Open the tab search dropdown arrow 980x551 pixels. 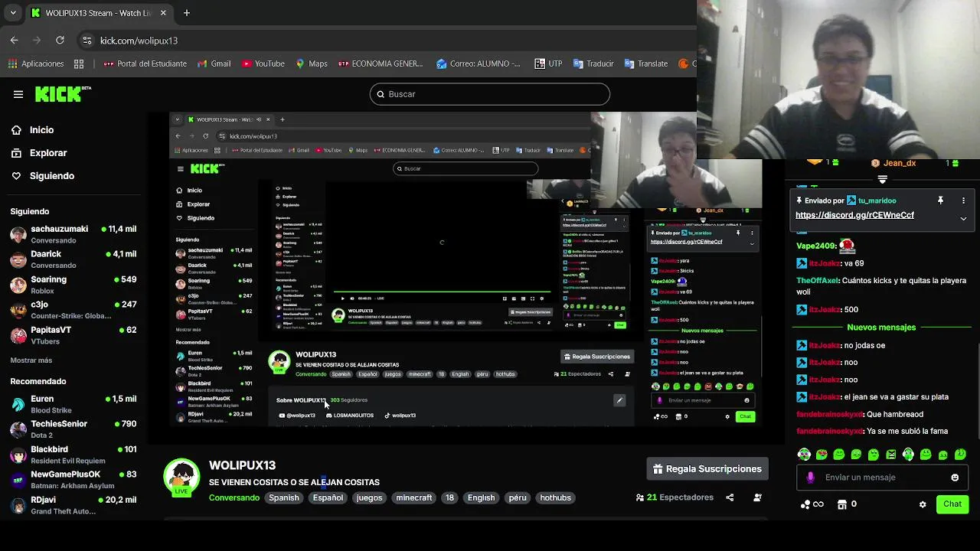click(15, 13)
